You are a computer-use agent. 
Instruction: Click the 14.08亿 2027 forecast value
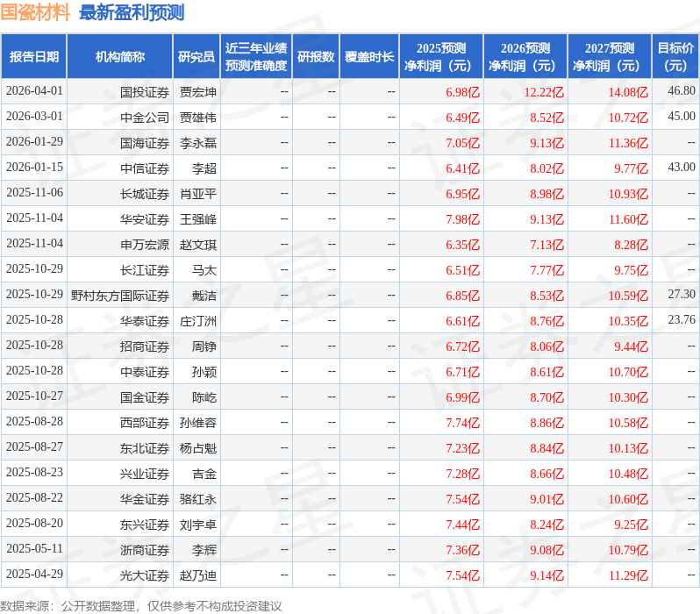628,92
